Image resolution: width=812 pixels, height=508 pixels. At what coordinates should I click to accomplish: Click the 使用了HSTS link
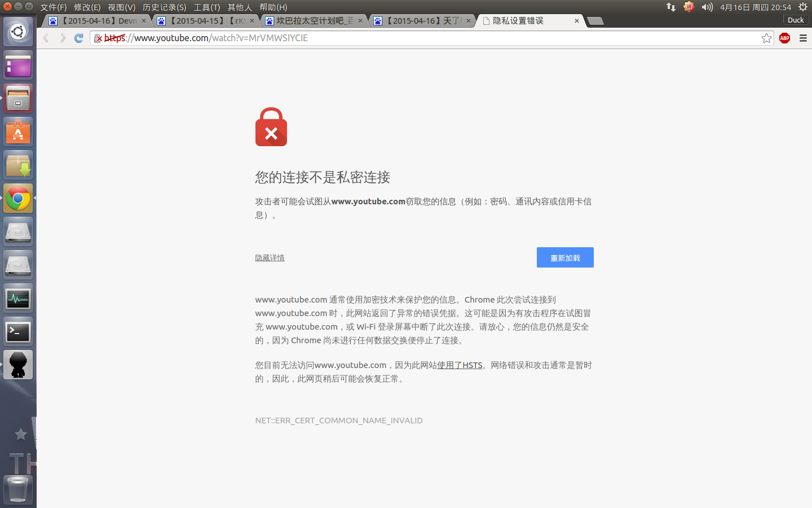point(460,365)
